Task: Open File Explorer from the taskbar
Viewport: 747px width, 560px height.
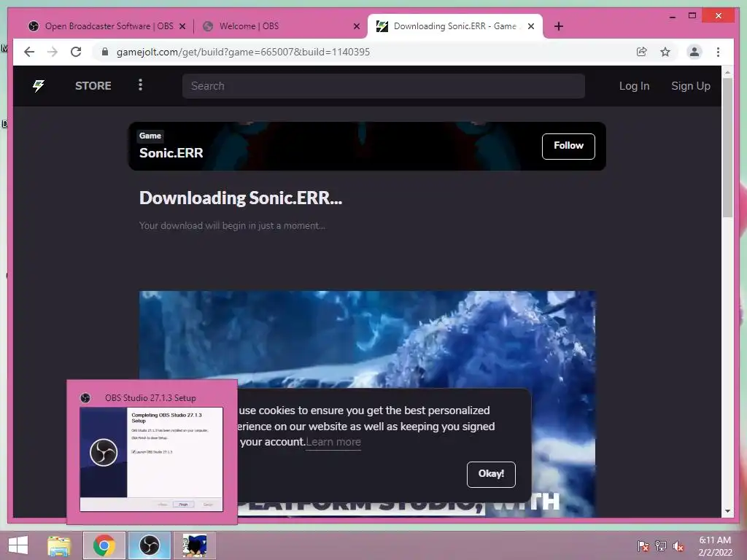Action: click(x=59, y=545)
